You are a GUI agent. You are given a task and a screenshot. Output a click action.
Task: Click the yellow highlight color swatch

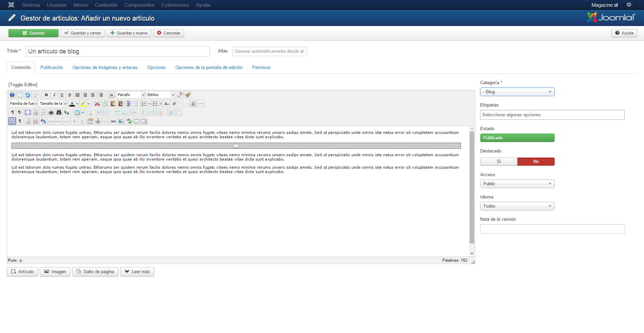(83, 103)
